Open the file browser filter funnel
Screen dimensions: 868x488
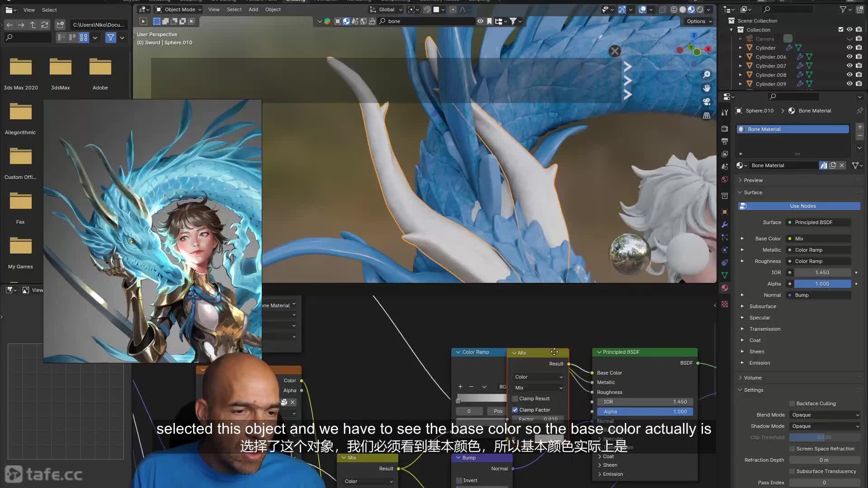click(111, 38)
